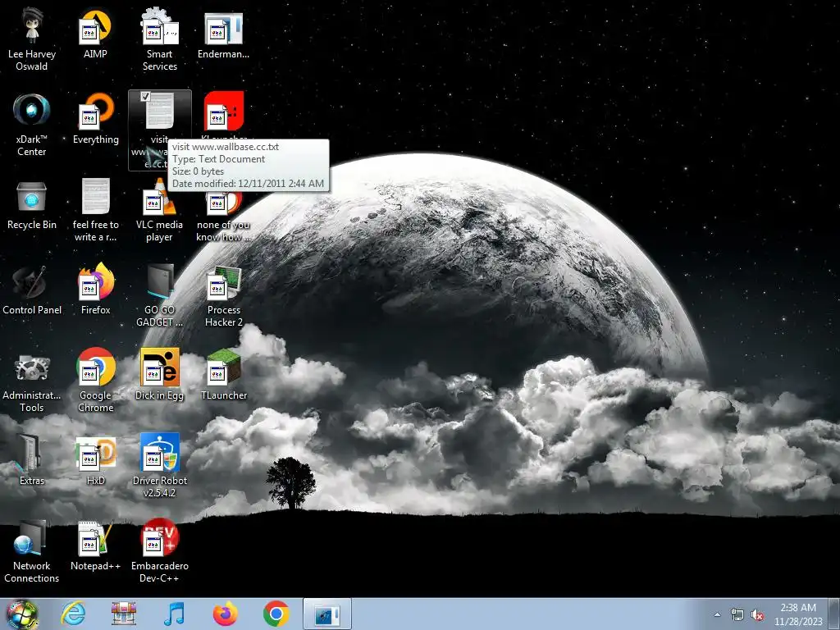Select the Recycle Bin icon

(x=32, y=204)
